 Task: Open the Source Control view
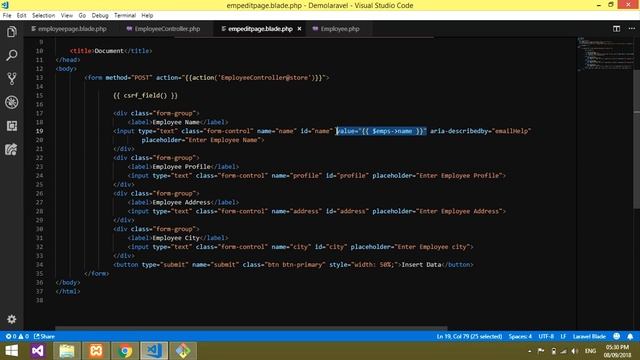[11, 78]
